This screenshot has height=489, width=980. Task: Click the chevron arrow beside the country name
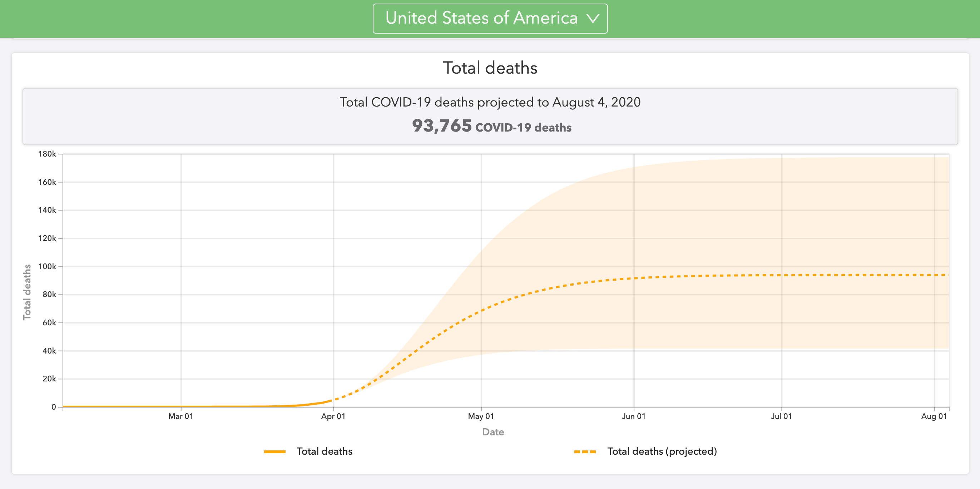[x=593, y=19]
